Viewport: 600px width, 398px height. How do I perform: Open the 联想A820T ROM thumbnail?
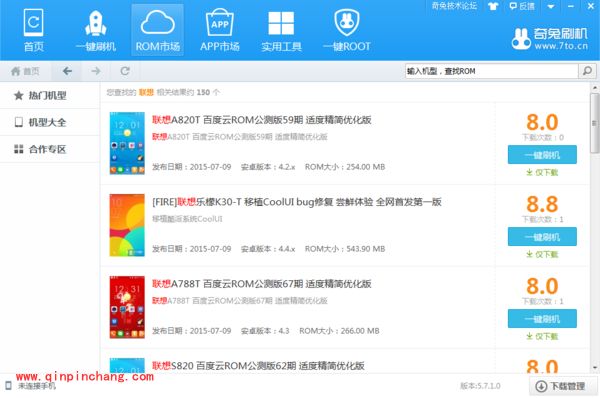click(127, 143)
